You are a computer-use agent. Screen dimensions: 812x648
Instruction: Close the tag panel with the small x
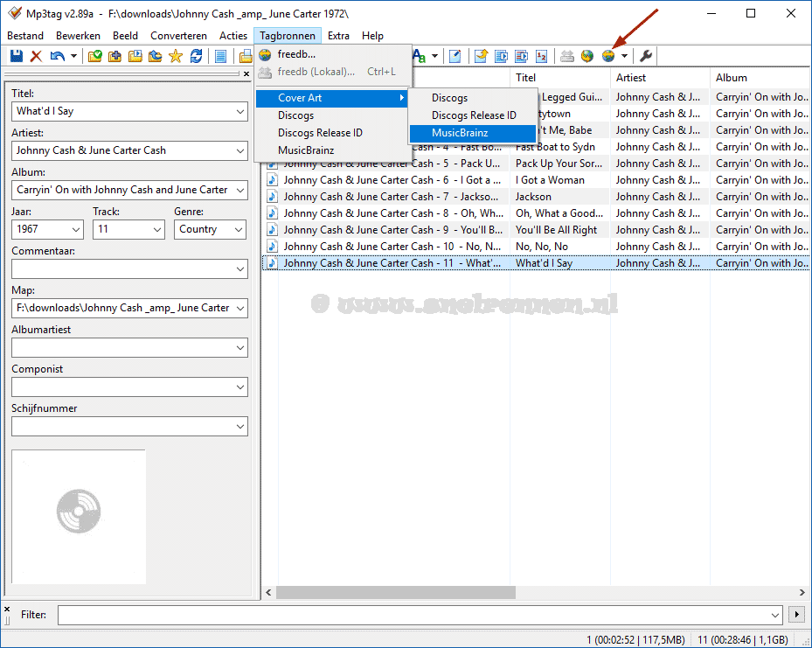click(246, 74)
